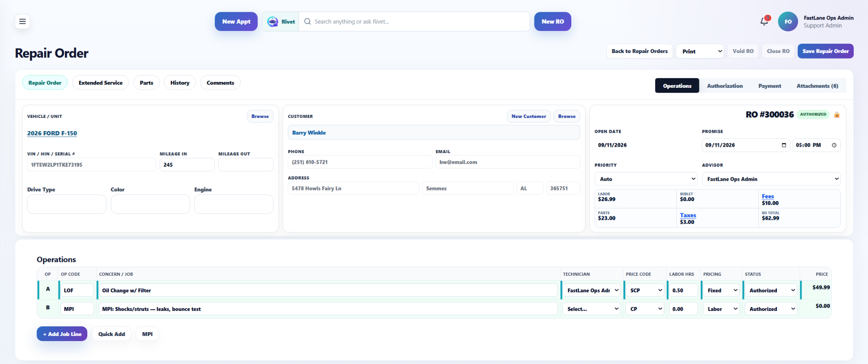Click the Rivet assistant icon
Viewport: 868px width, 364px height.
[273, 22]
